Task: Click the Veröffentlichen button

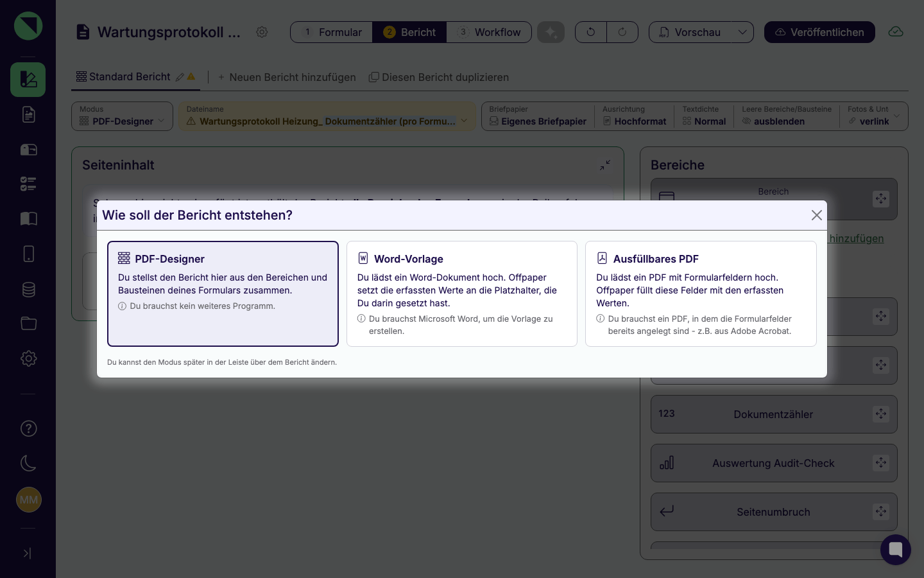Action: (819, 32)
